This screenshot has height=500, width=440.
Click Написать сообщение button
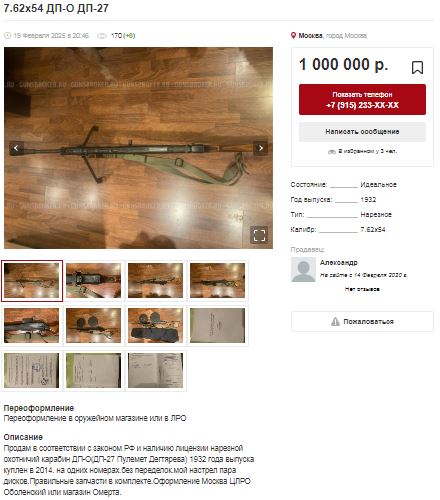pyautogui.click(x=362, y=132)
